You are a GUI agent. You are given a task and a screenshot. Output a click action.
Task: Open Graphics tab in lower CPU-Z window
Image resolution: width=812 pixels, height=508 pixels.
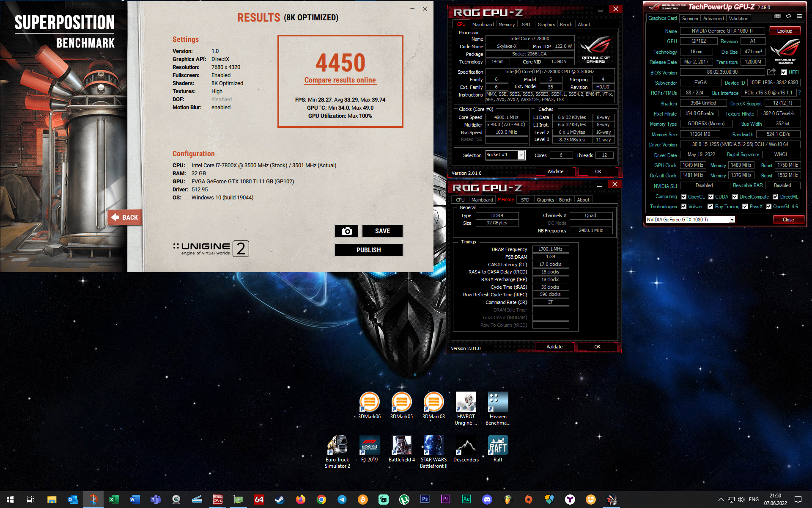click(x=545, y=200)
